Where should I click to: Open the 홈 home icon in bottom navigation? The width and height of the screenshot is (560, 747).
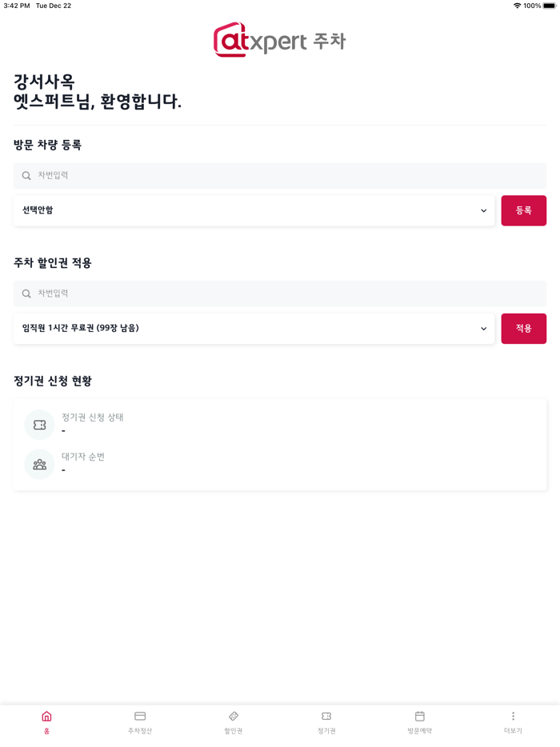click(46, 717)
